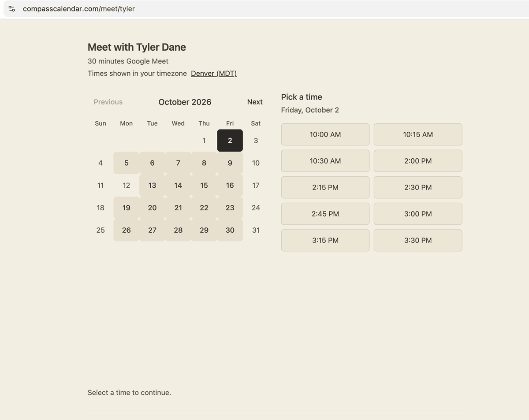This screenshot has height=420, width=529.
Task: Click the Friday, October 2 date label
Action: [310, 110]
